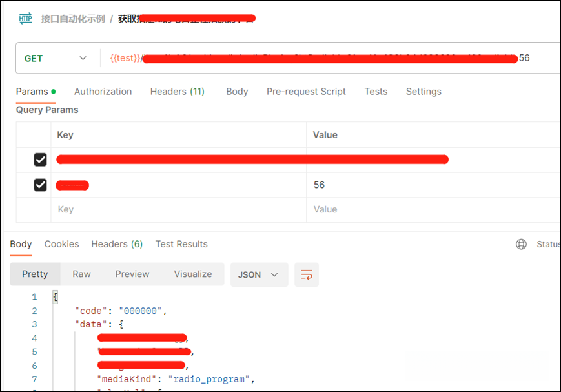Viewport: 561px width, 392px height.
Task: Open the Test Results tab
Action: click(181, 244)
